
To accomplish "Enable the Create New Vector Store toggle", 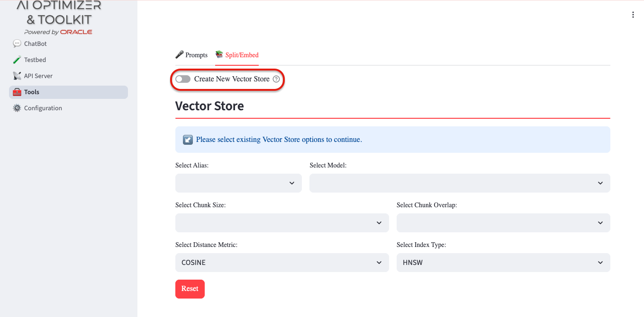I will pyautogui.click(x=183, y=79).
